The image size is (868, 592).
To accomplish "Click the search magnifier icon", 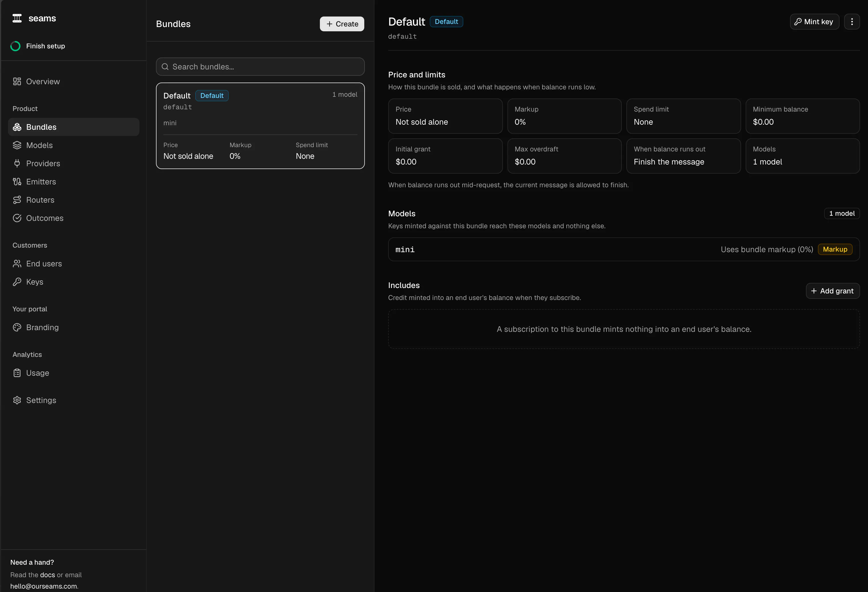I will [165, 67].
